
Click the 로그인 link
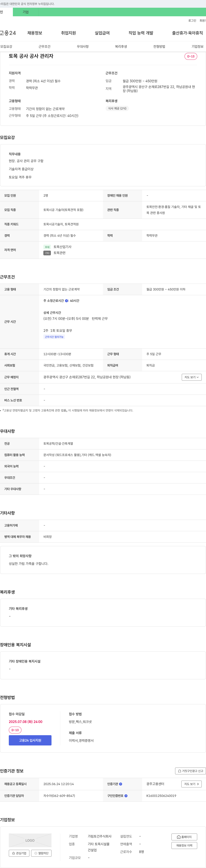pos(192,21)
